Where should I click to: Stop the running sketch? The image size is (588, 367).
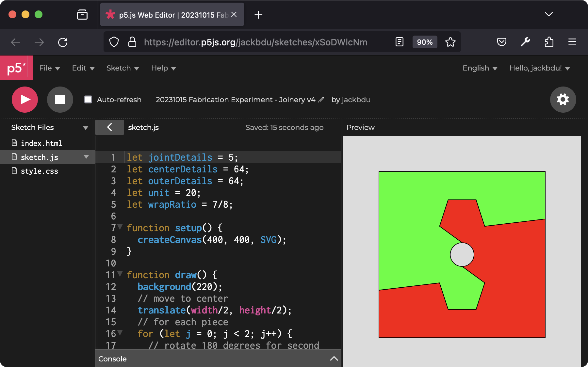(x=60, y=100)
